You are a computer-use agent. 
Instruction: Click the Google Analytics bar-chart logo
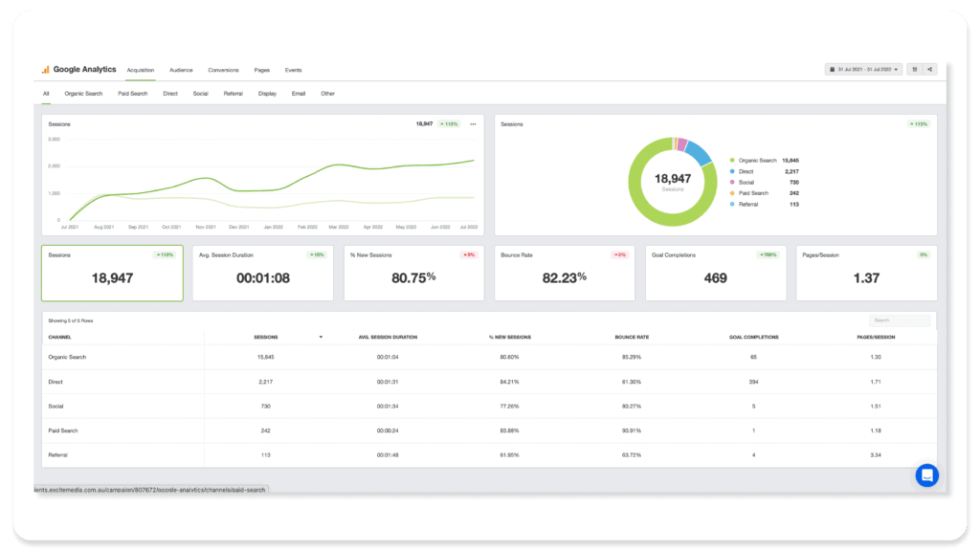[x=45, y=69]
